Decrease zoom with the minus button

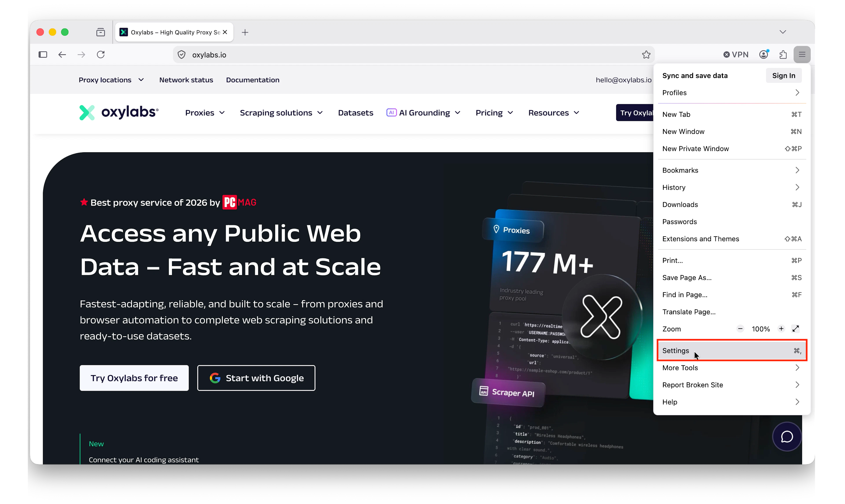[740, 329]
